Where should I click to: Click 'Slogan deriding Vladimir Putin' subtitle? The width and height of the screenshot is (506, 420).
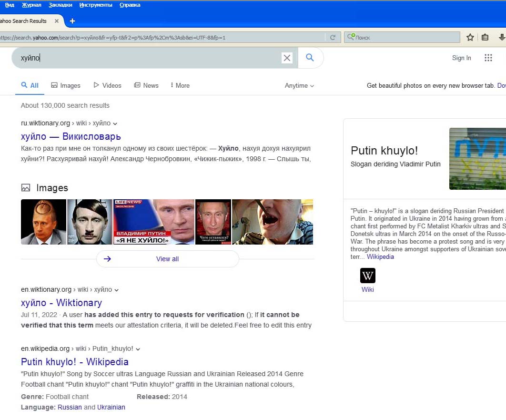point(395,164)
